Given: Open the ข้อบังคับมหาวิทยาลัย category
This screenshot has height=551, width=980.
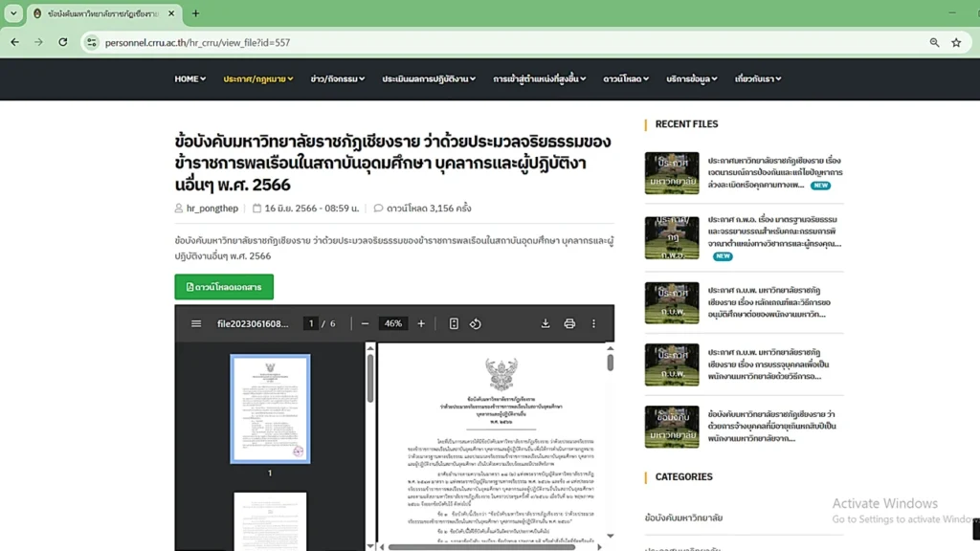Looking at the screenshot, I should click(x=683, y=518).
